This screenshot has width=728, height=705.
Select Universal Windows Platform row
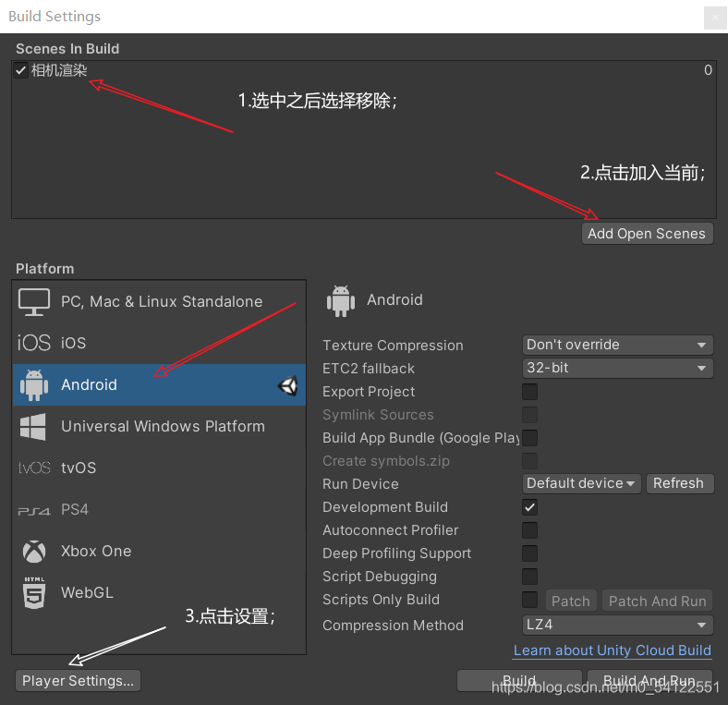click(x=159, y=426)
